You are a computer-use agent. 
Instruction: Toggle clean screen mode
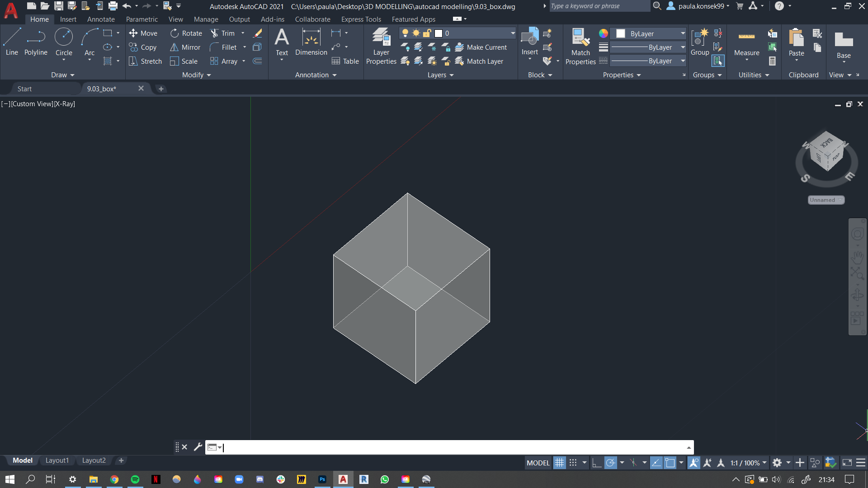(847, 463)
